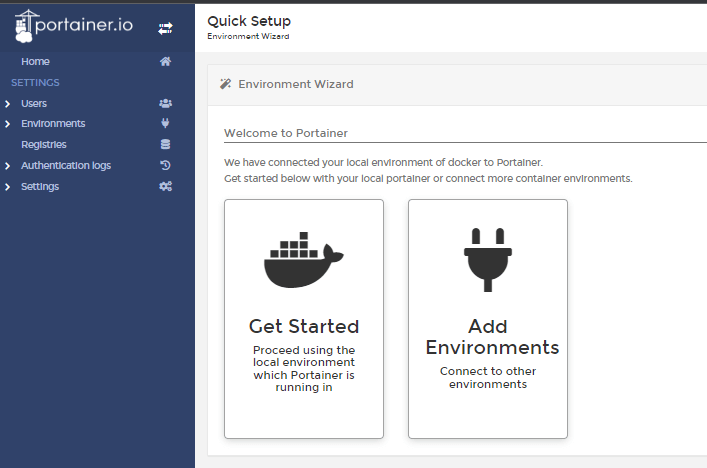Click the Registries database icon
This screenshot has height=468, width=707.
click(x=165, y=144)
